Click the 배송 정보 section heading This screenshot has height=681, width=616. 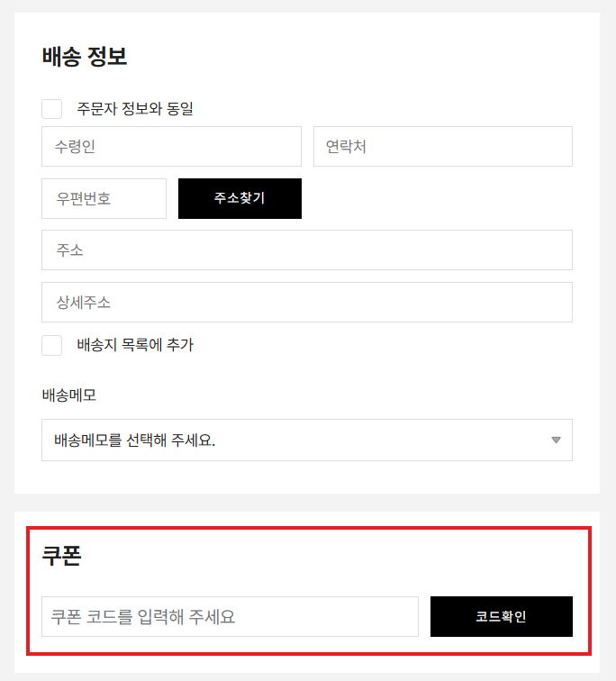point(85,57)
